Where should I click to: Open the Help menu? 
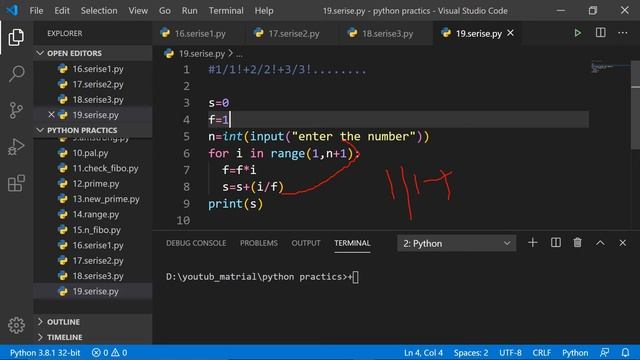click(264, 11)
